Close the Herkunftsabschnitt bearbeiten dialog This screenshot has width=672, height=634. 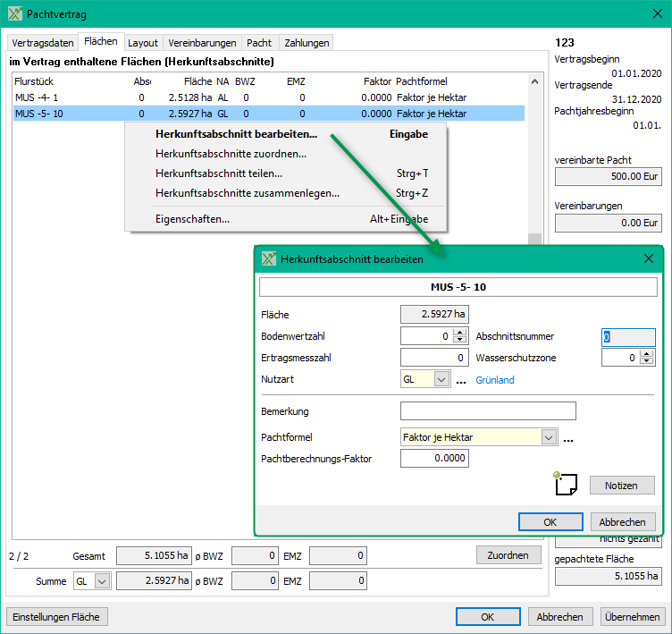[x=649, y=258]
